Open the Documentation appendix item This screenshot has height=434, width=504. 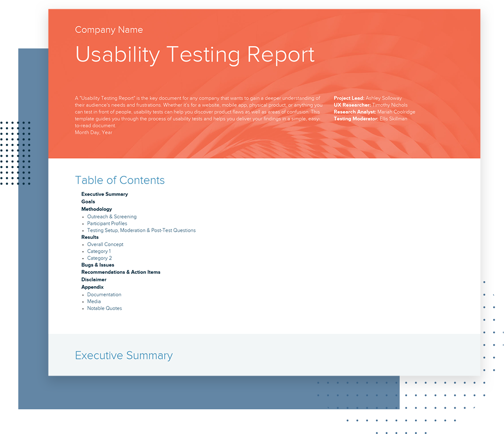pos(104,294)
